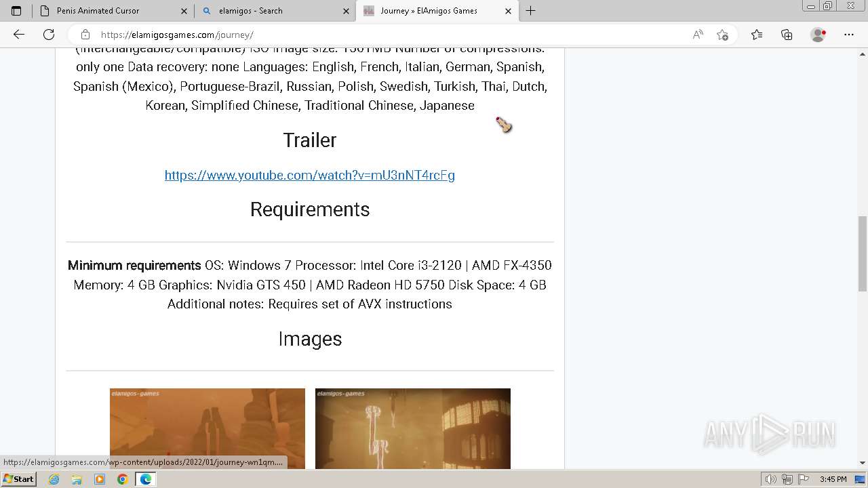Click scrollbar down arrow
The image size is (868, 488).
pyautogui.click(x=862, y=463)
